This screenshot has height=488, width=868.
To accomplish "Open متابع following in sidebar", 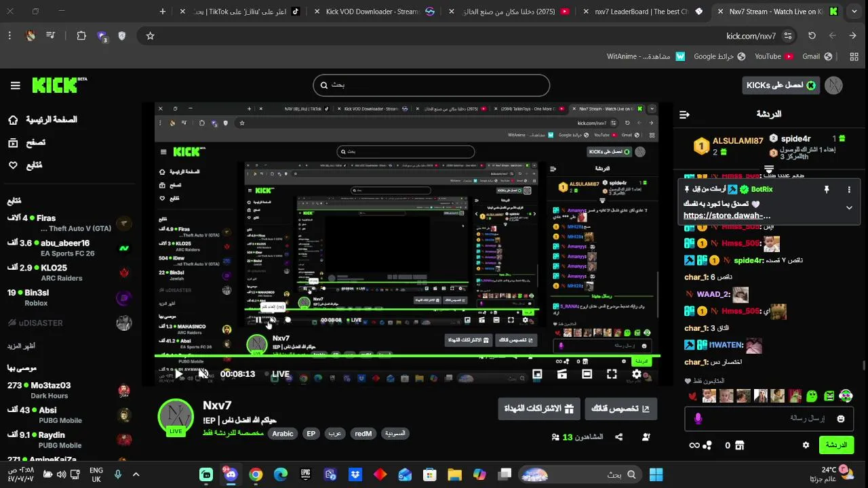I will coord(25,165).
